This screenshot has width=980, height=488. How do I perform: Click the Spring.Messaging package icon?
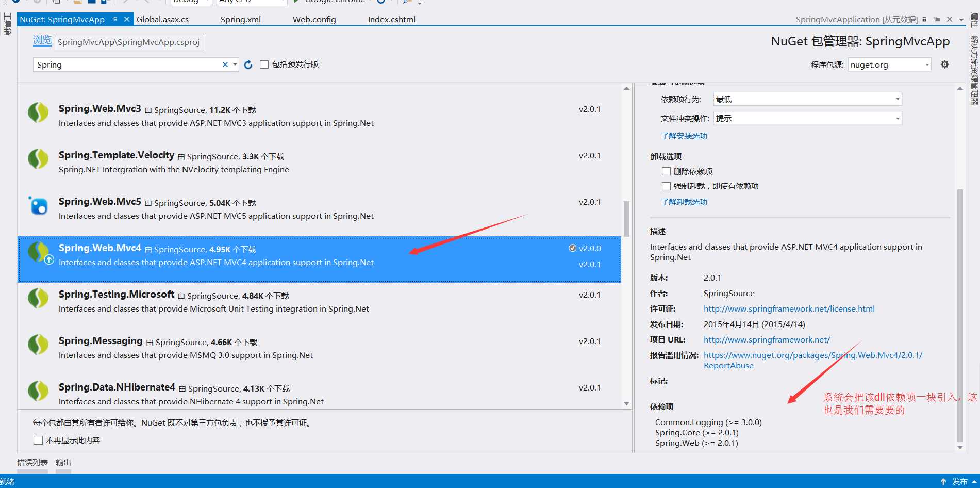pos(38,344)
